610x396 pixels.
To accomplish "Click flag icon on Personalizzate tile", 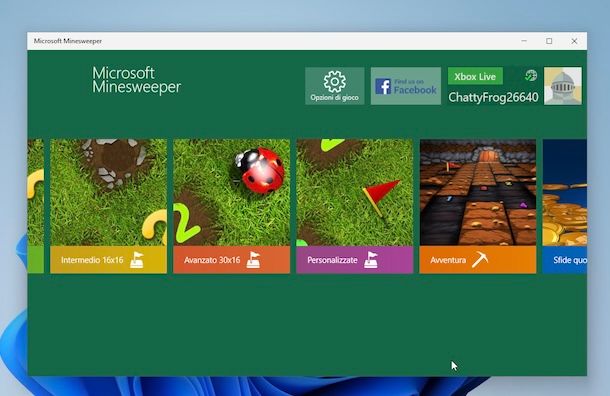I will click(x=371, y=260).
